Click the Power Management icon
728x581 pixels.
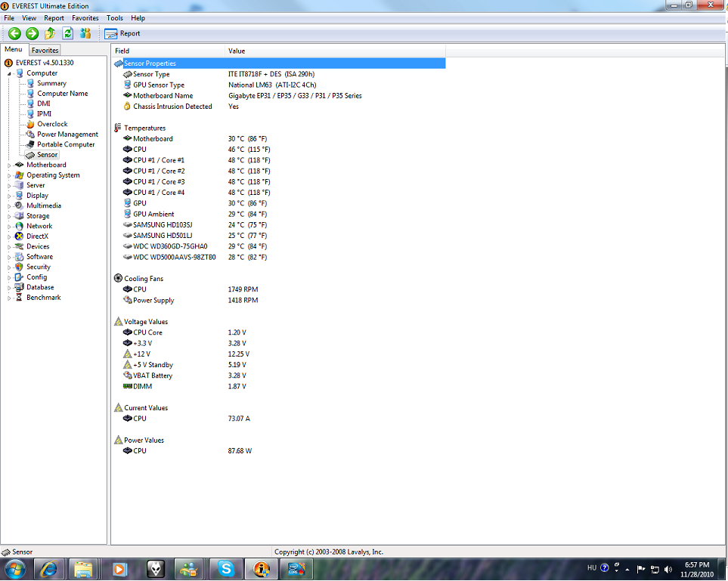(30, 134)
